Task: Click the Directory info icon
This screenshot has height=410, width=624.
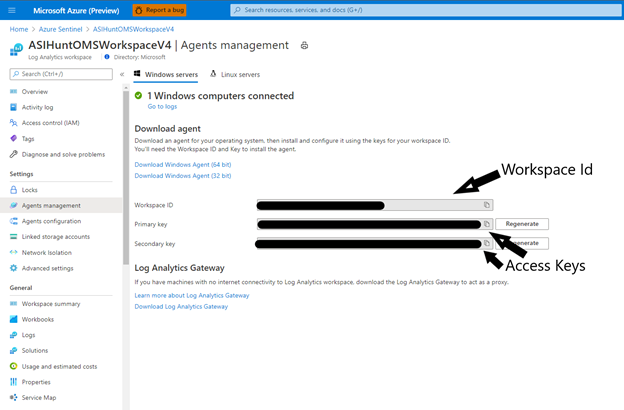Action: pyautogui.click(x=107, y=57)
